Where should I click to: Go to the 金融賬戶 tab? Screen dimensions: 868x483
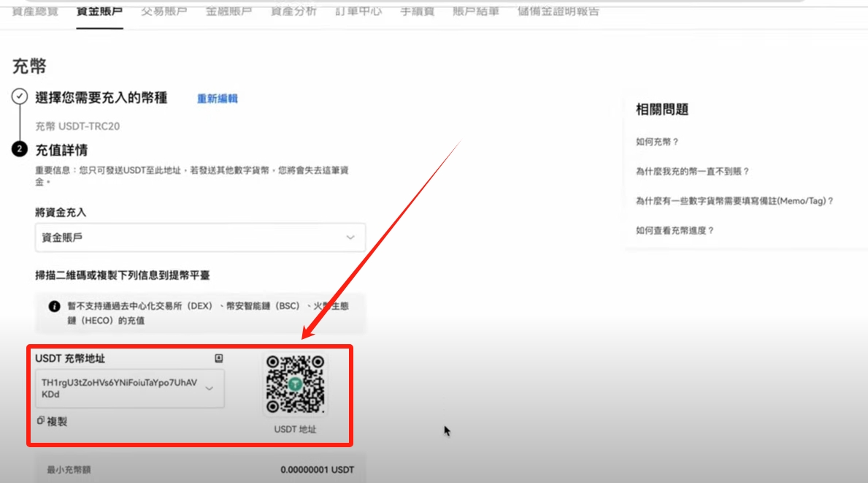(x=228, y=11)
